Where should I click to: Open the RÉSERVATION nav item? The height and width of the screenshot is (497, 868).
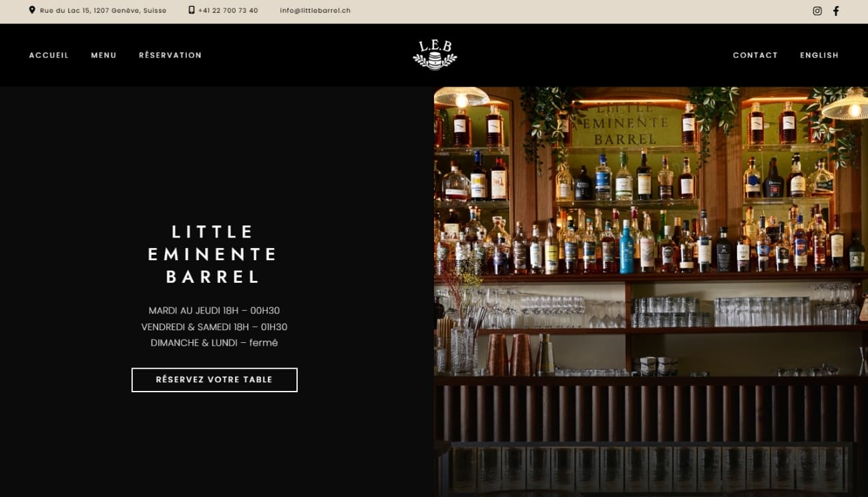coord(170,55)
